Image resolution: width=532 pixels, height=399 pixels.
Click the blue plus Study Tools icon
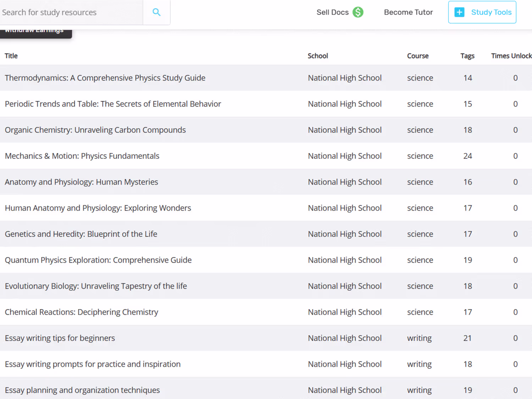[x=459, y=12]
